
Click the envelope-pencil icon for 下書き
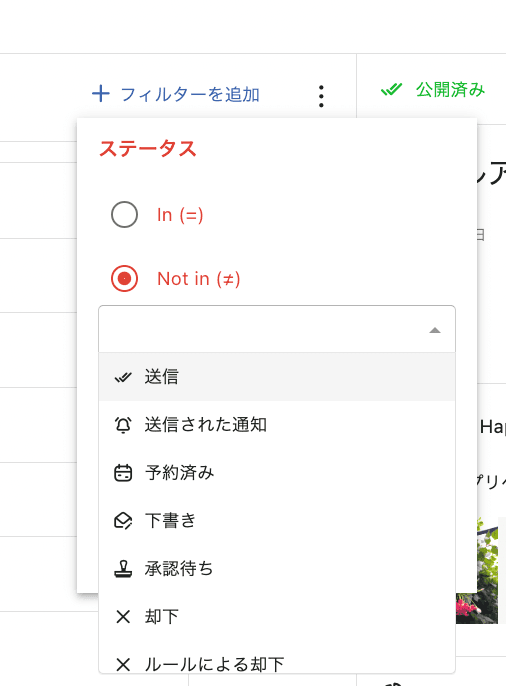coord(123,521)
